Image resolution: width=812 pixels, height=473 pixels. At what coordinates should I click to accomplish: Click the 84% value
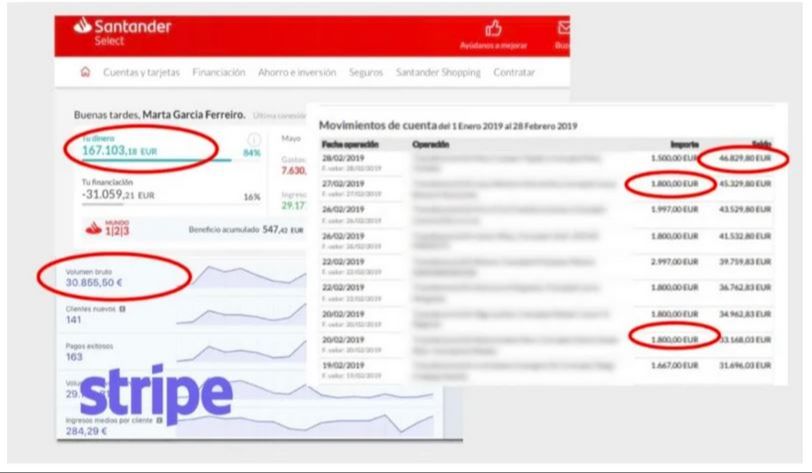(252, 153)
